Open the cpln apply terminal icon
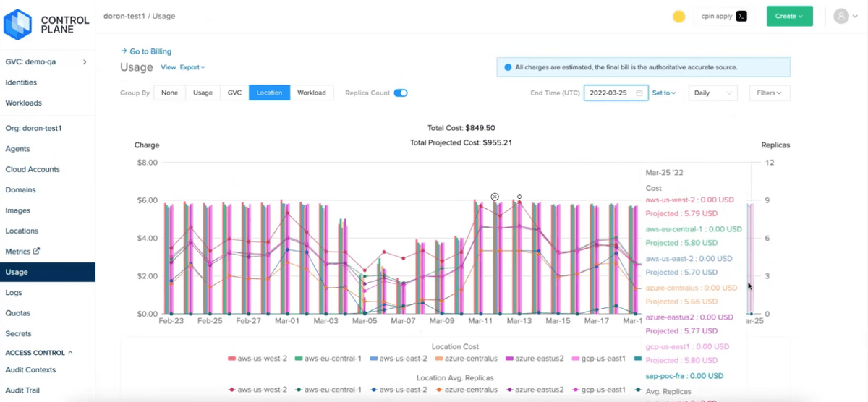Screen dimensions: 868x402 click(741, 16)
